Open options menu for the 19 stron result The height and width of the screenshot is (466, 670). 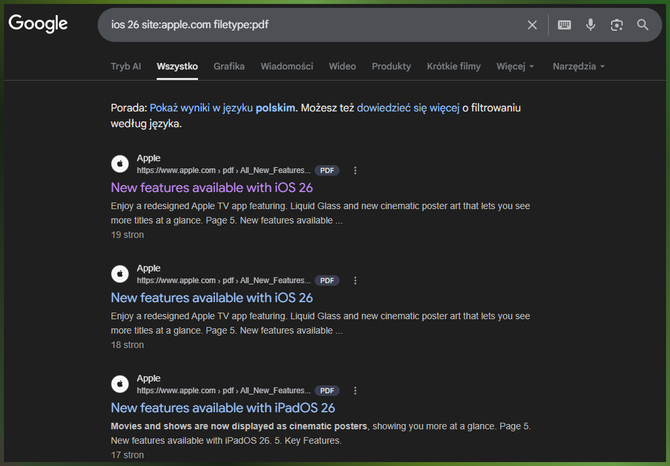[355, 170]
